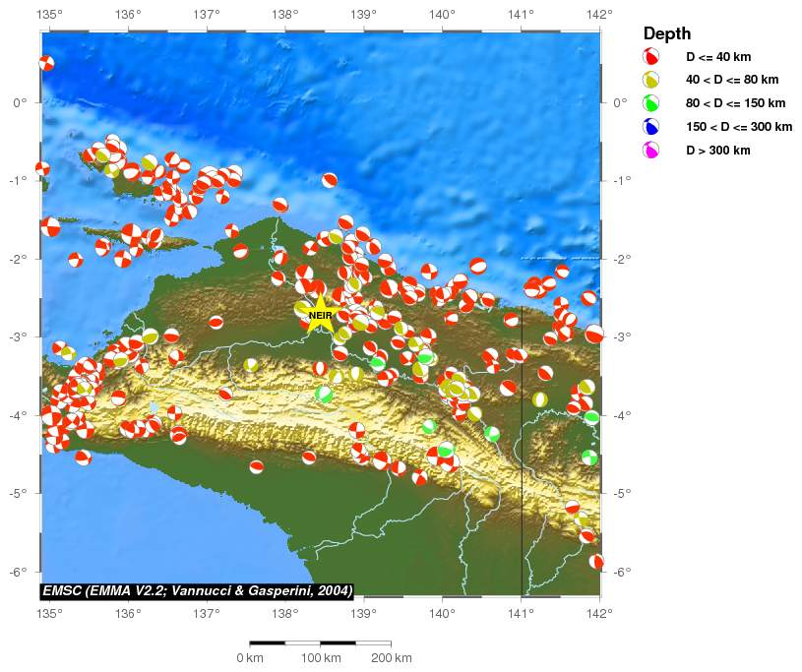The image size is (802, 672).
Task: Click the yellow NEIR star marker
Action: [x=320, y=314]
